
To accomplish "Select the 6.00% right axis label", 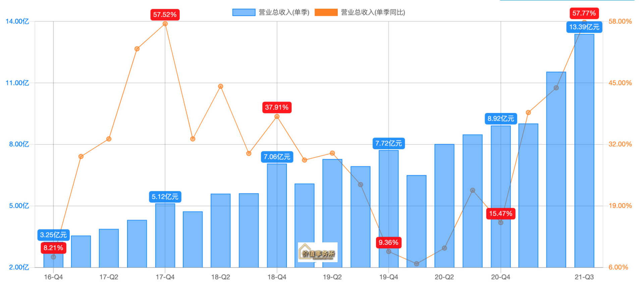I will pyautogui.click(x=619, y=267).
